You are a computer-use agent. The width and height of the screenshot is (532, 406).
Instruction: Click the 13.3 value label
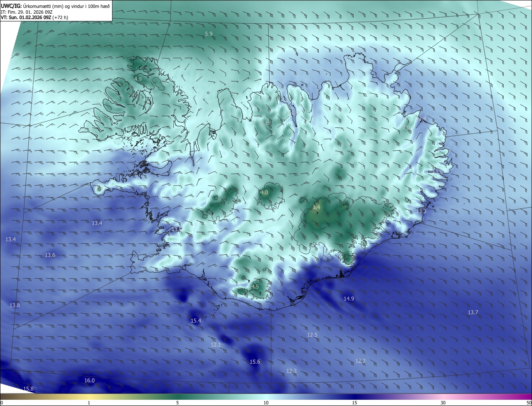coord(421,211)
